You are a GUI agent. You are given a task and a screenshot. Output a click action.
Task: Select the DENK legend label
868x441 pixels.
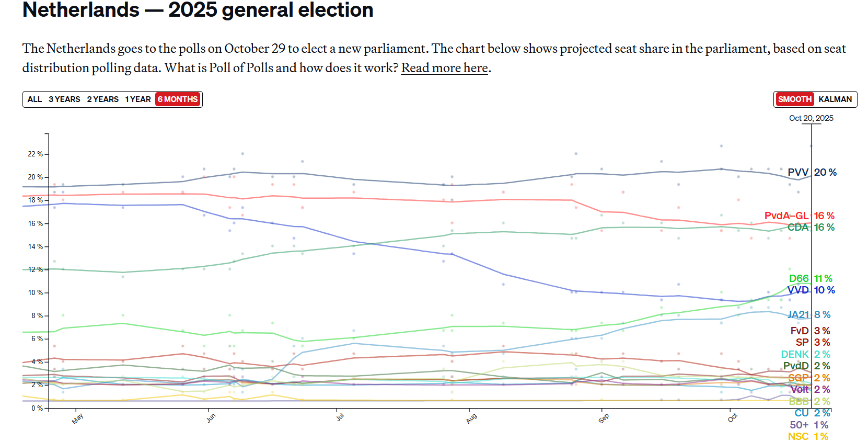tap(795, 355)
